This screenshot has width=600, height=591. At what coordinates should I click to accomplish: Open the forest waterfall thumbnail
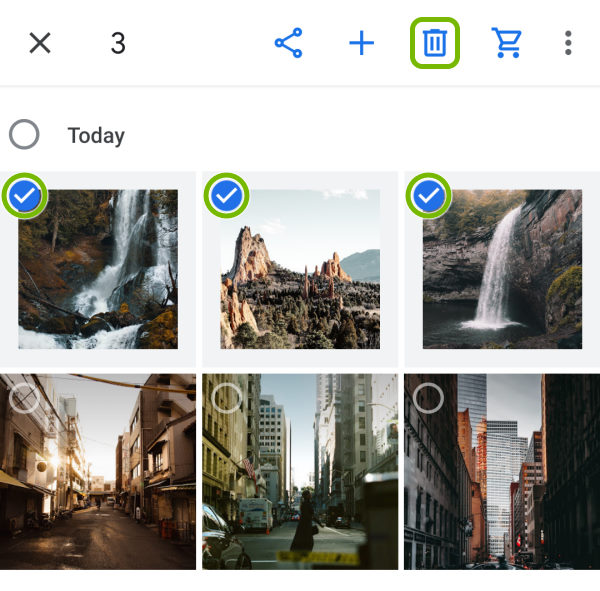(98, 269)
